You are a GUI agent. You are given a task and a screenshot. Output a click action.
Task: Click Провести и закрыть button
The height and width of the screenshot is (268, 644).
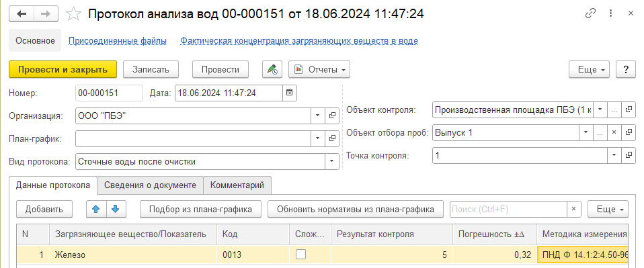63,69
